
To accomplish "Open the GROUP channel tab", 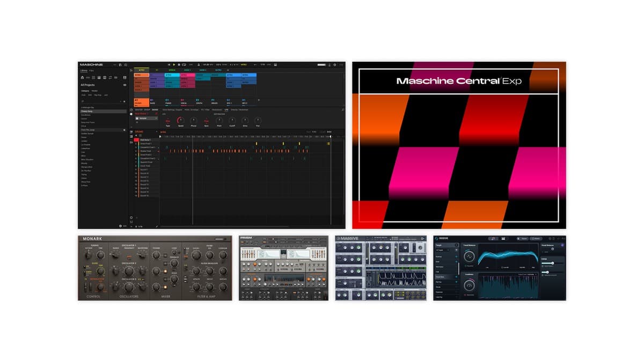I will click(147, 109).
